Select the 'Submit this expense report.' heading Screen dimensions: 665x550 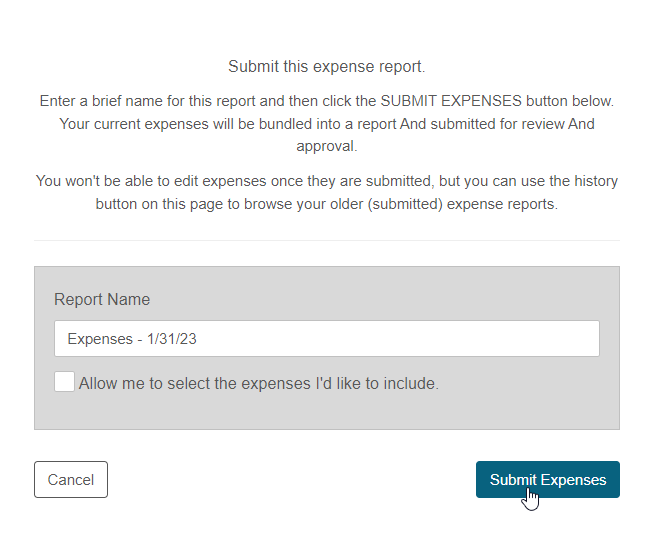tap(327, 67)
